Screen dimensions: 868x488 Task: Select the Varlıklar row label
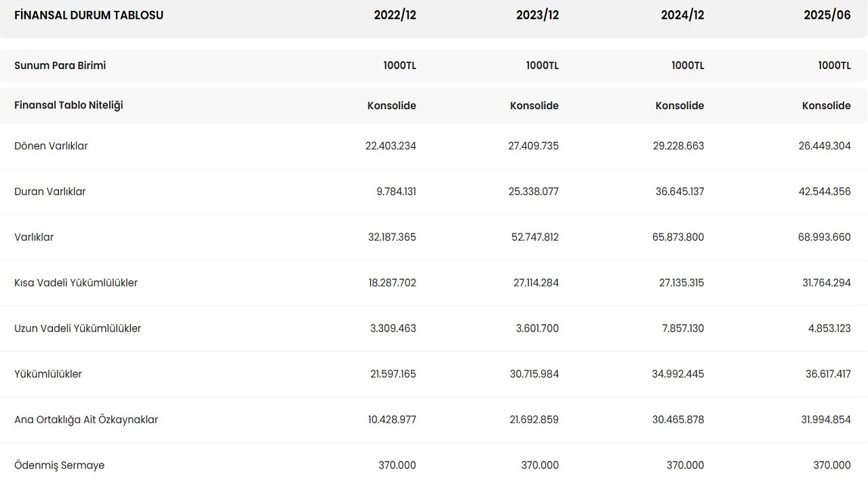tap(34, 237)
